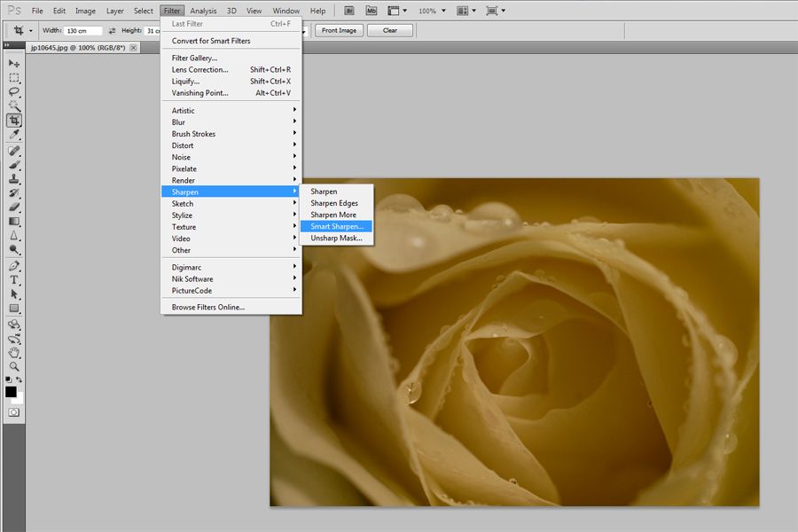Reset default foreground and background colors
Image resolution: width=798 pixels, height=532 pixels.
(x=8, y=379)
